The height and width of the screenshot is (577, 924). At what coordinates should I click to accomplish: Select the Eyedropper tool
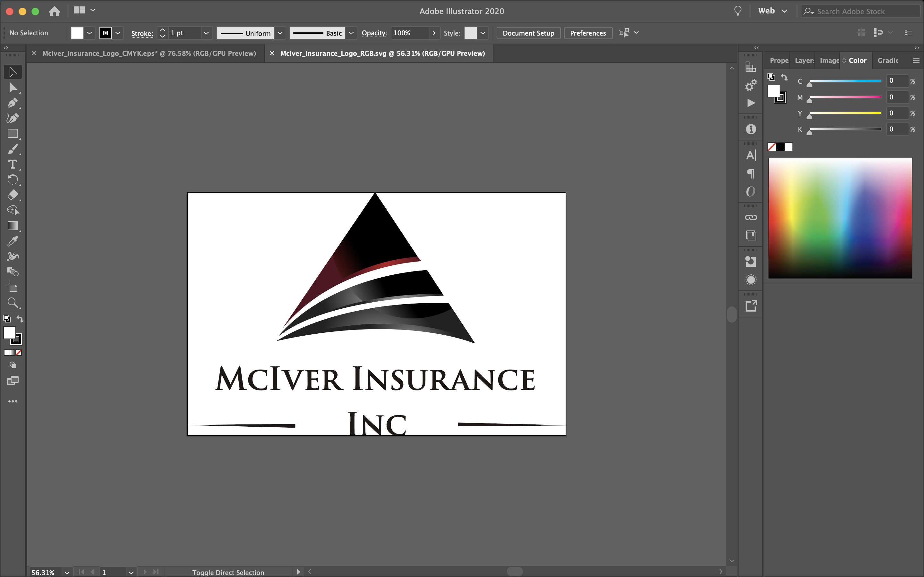point(13,241)
